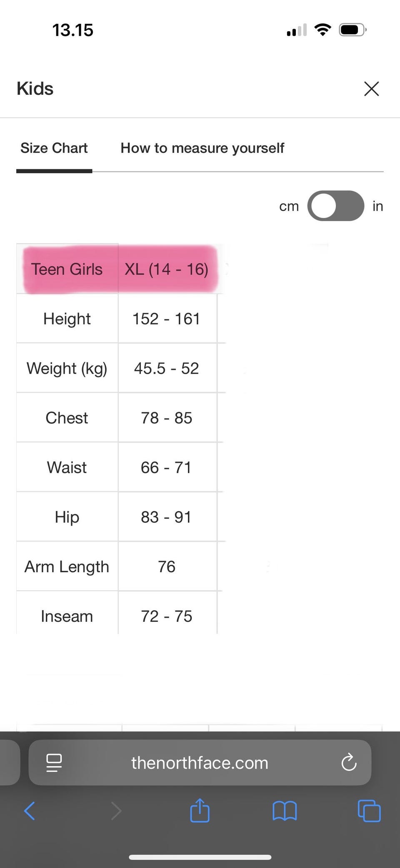Tap the 'in' unit label
This screenshot has width=400, height=868.
point(377,206)
